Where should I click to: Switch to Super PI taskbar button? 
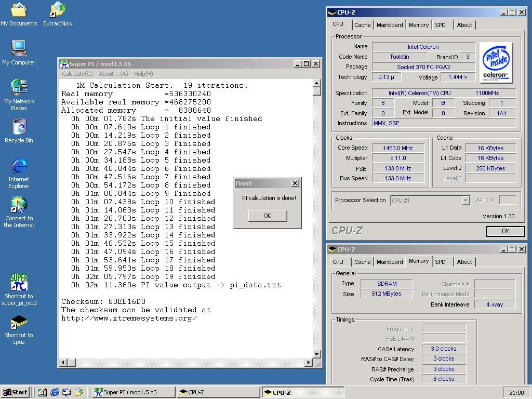(x=134, y=392)
